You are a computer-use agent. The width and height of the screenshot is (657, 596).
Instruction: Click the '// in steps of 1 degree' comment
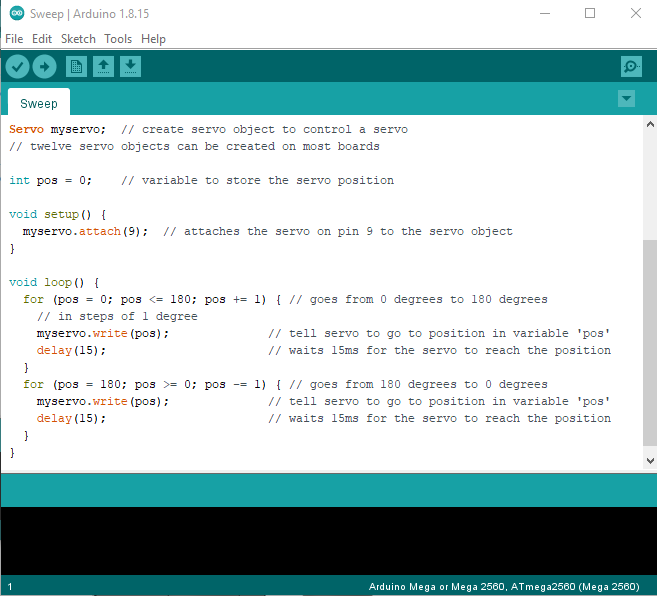[117, 316]
